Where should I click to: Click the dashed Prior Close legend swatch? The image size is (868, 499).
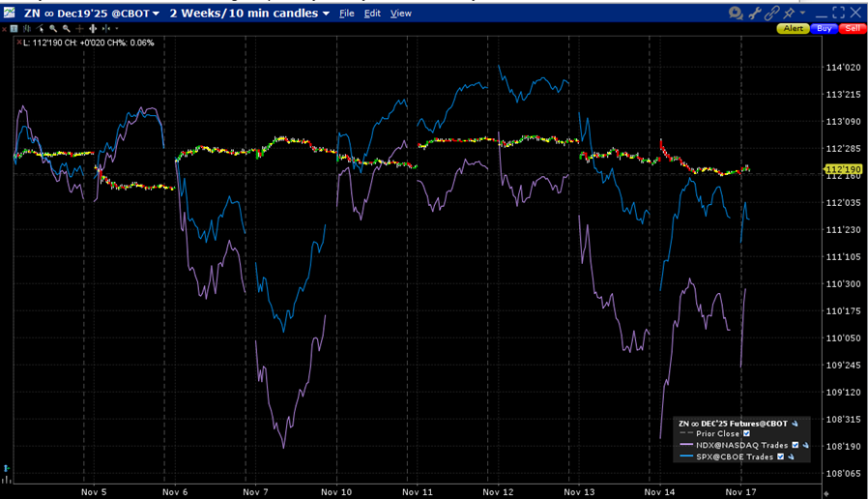(686, 432)
